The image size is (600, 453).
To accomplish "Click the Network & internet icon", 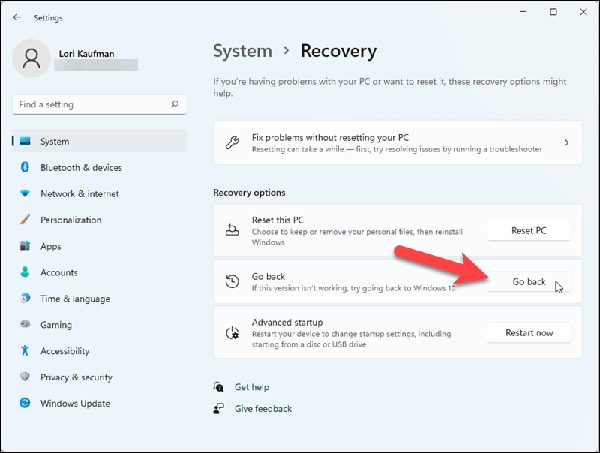I will click(x=25, y=194).
